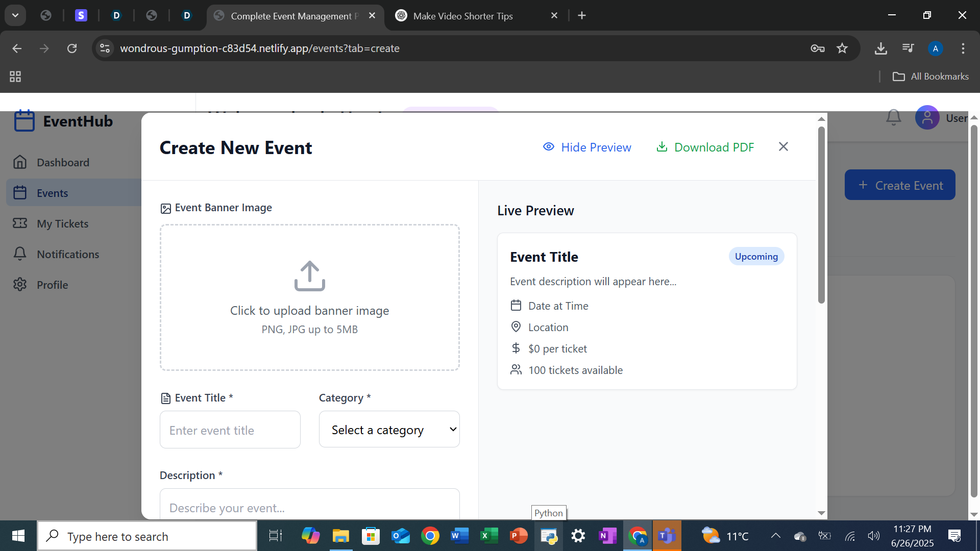Open the Select a category dropdown

(x=389, y=430)
